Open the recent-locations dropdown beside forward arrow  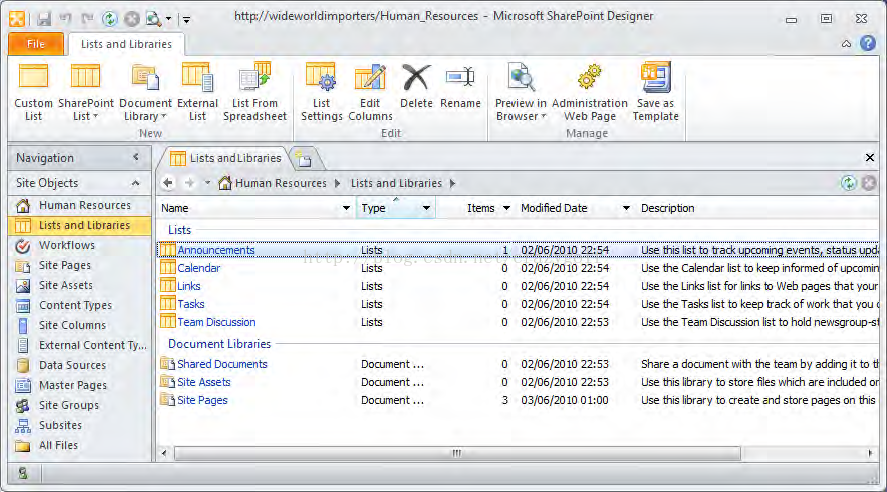208,183
